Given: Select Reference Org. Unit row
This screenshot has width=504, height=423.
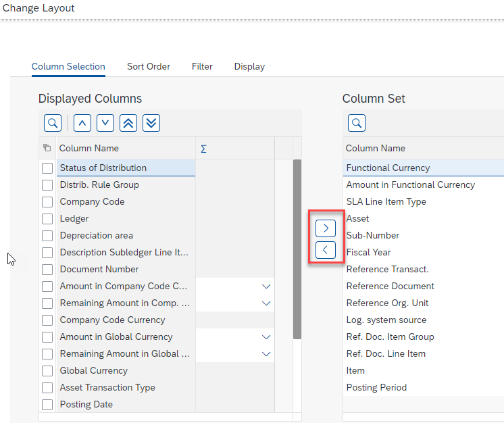Looking at the screenshot, I should pos(424,303).
